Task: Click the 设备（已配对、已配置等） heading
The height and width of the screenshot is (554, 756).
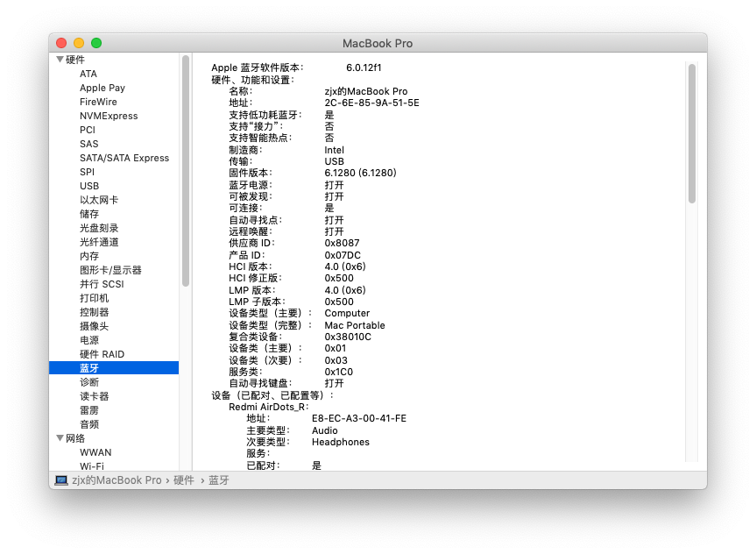Action: (272, 395)
